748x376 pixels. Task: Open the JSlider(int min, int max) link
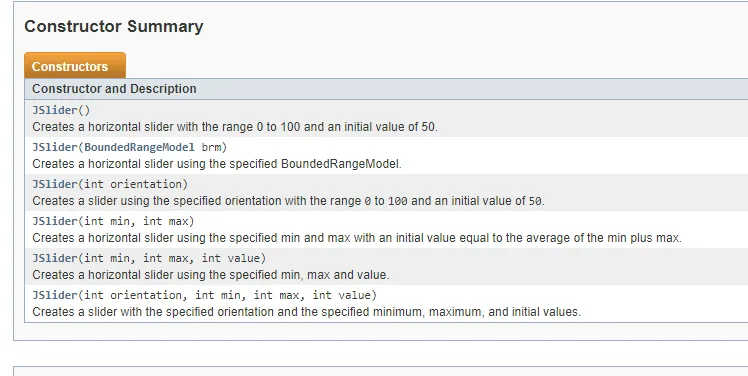click(x=54, y=221)
